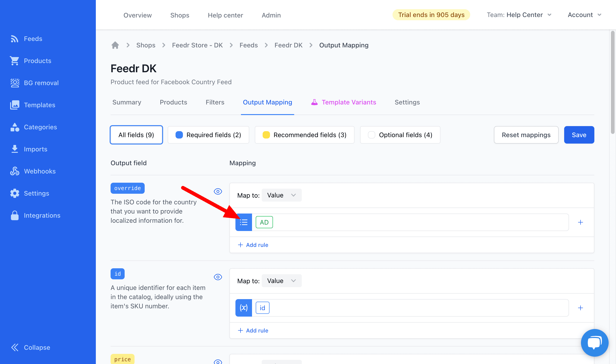Click the list icon beside the AD value

coord(243,222)
